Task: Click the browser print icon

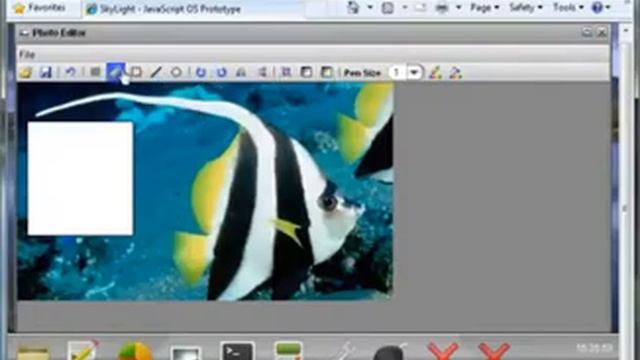Action: pyautogui.click(x=442, y=8)
